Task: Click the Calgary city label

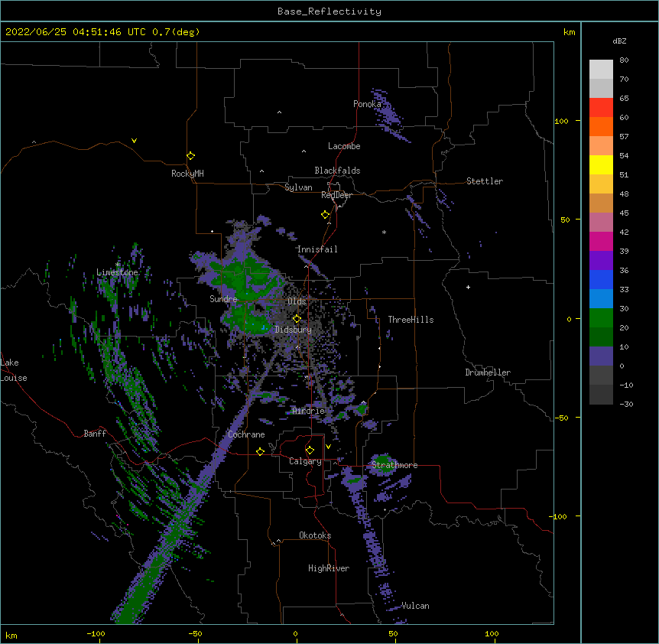Action: (x=305, y=461)
